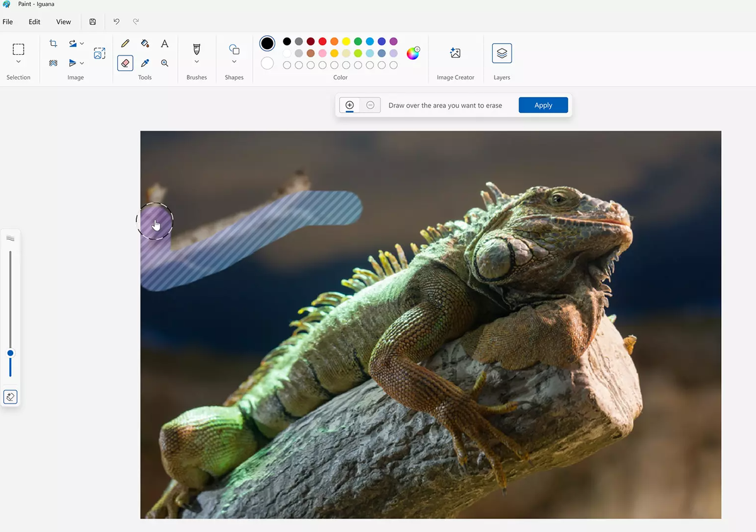Select the white Color 2 circle
The image size is (756, 532).
(x=267, y=63)
